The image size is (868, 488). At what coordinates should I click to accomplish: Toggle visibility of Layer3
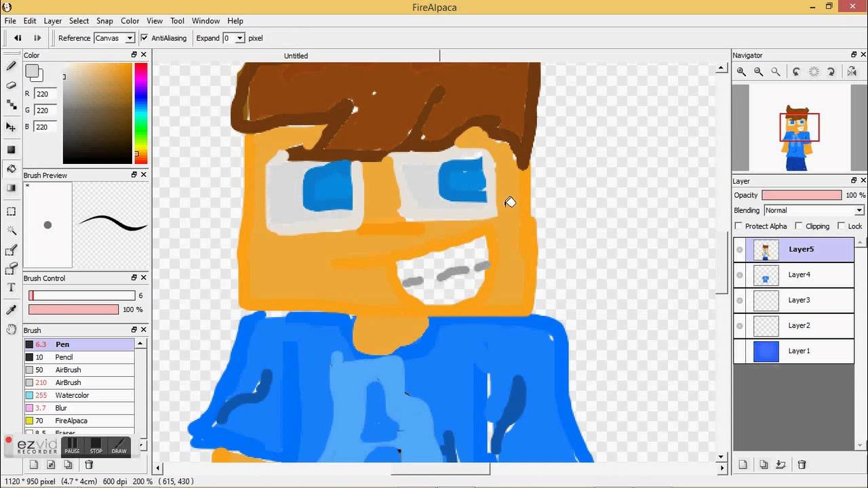(740, 300)
